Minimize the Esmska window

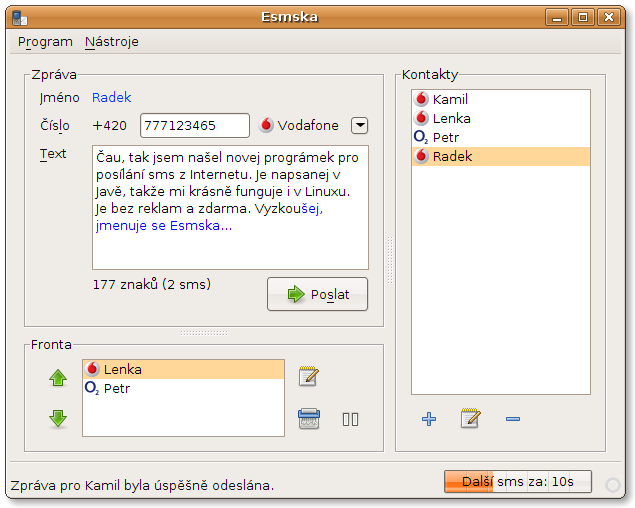click(557, 17)
